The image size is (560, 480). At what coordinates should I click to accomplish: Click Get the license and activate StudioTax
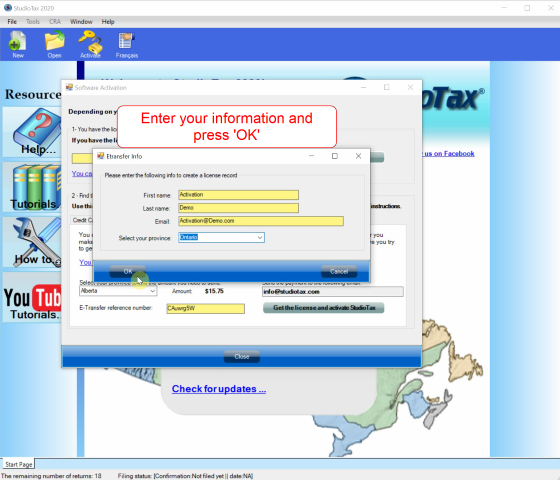(324, 308)
